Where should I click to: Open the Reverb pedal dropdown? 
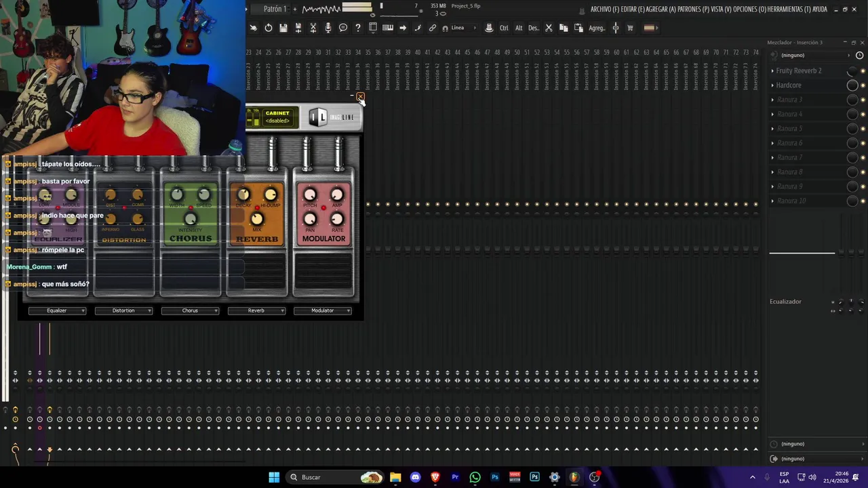tap(256, 310)
